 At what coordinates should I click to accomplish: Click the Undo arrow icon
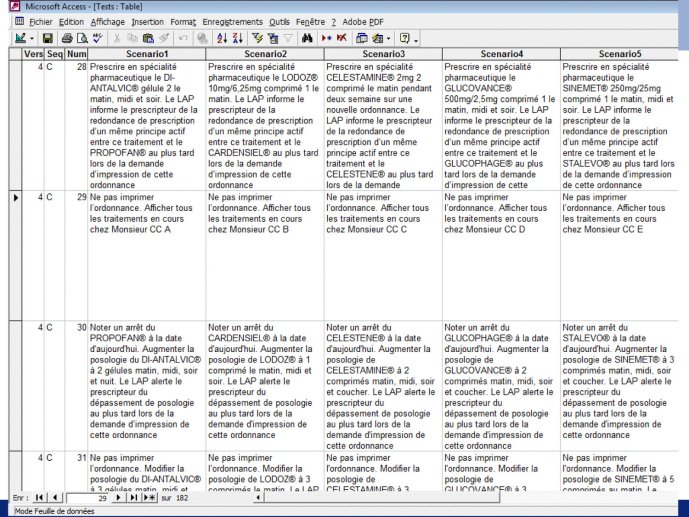pyautogui.click(x=183, y=39)
